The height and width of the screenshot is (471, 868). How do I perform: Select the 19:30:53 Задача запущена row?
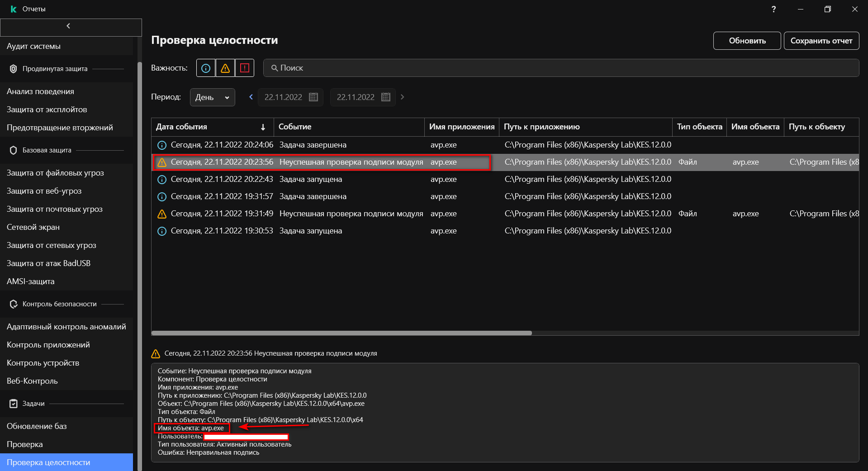(x=505, y=231)
